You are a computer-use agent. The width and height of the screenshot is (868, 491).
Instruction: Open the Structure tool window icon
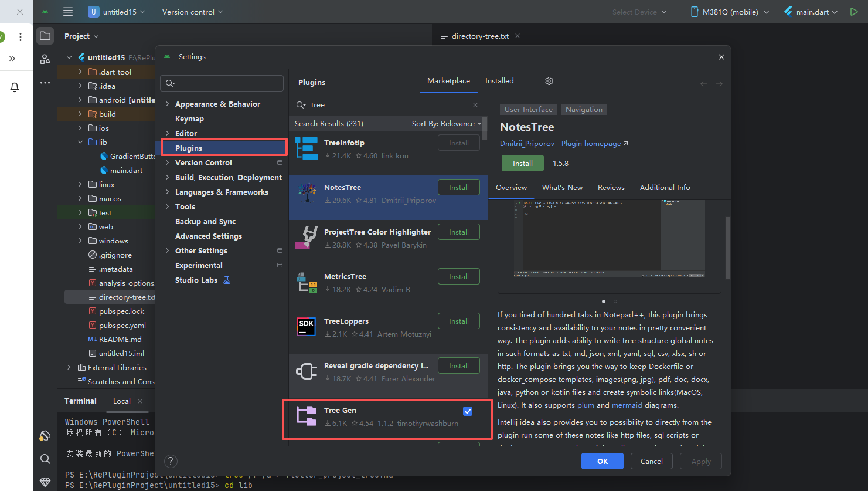[45, 59]
